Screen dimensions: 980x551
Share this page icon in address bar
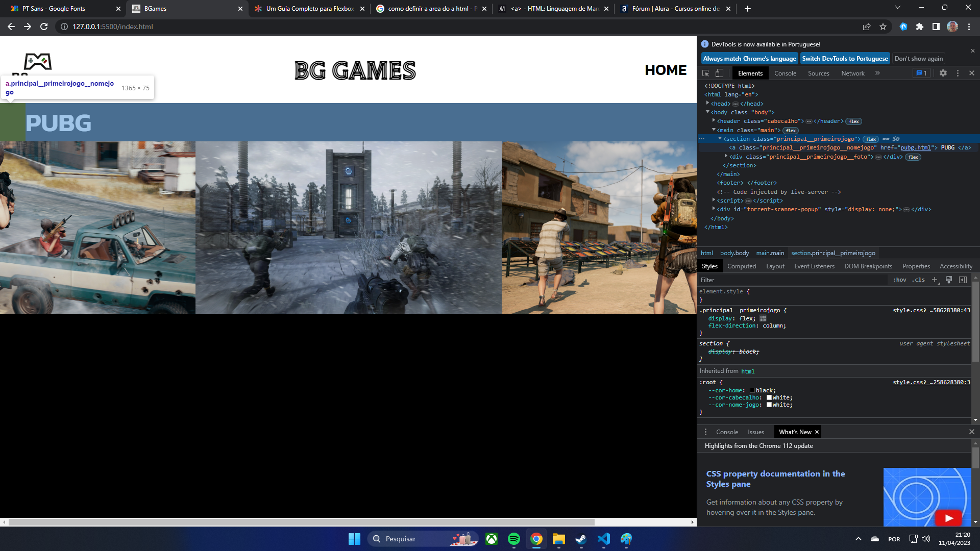pos(867,27)
